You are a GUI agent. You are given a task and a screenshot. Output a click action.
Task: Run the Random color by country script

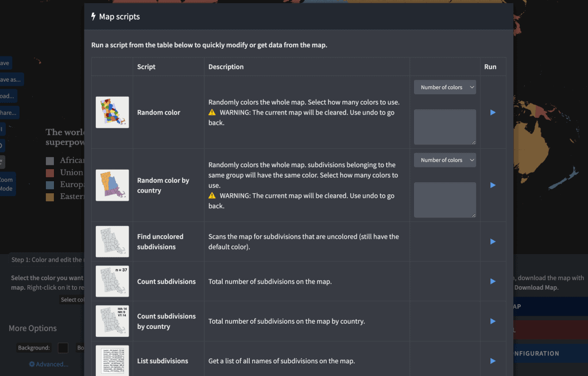[x=493, y=185]
